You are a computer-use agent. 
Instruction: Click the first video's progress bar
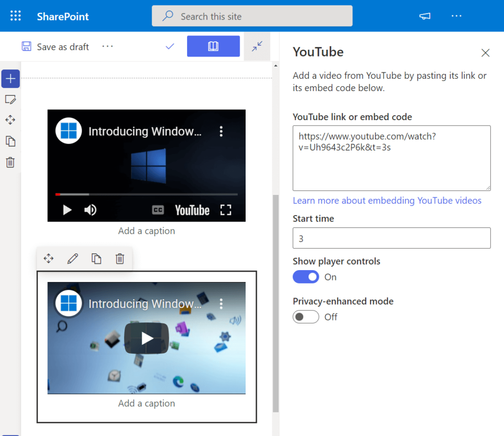[x=147, y=194]
